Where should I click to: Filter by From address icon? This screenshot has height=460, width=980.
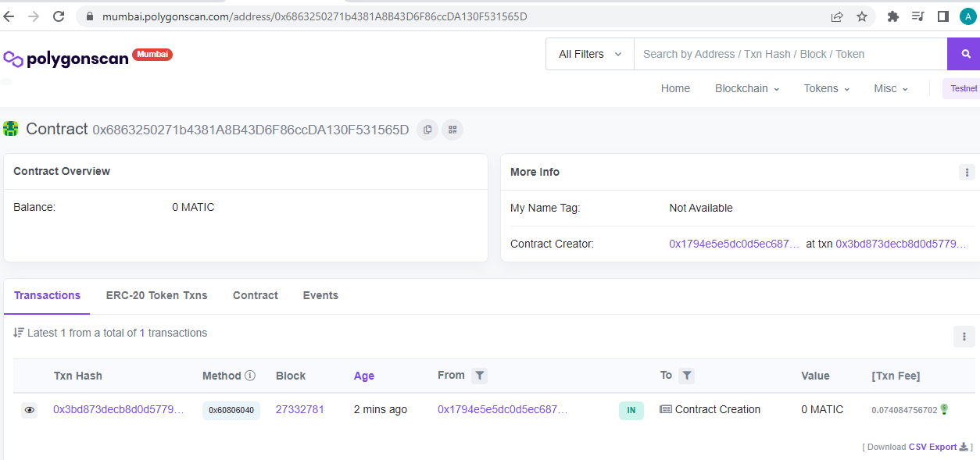(480, 376)
